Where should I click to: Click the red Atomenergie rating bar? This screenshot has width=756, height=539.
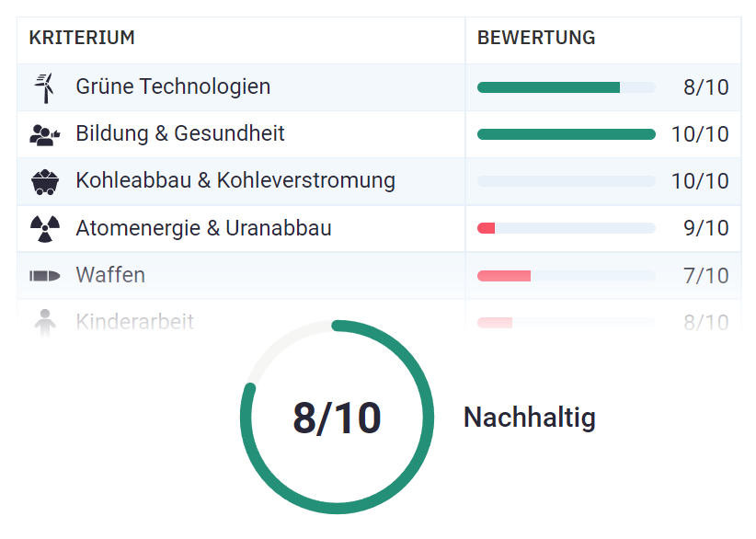click(487, 228)
